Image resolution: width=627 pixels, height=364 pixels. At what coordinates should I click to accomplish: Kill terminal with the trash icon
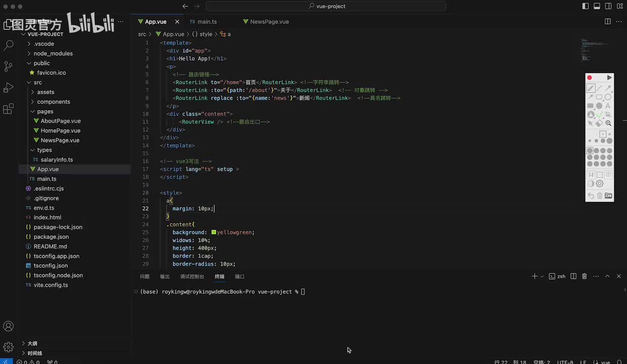tap(585, 277)
